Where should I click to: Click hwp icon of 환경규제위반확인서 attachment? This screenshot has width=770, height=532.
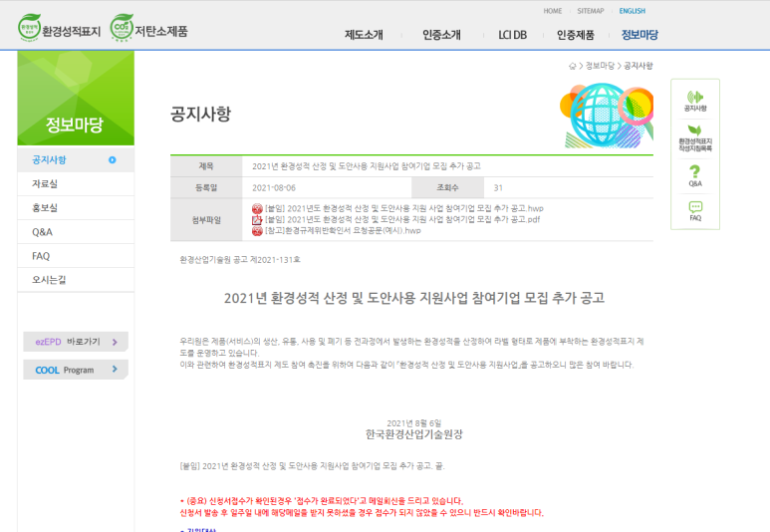point(257,230)
